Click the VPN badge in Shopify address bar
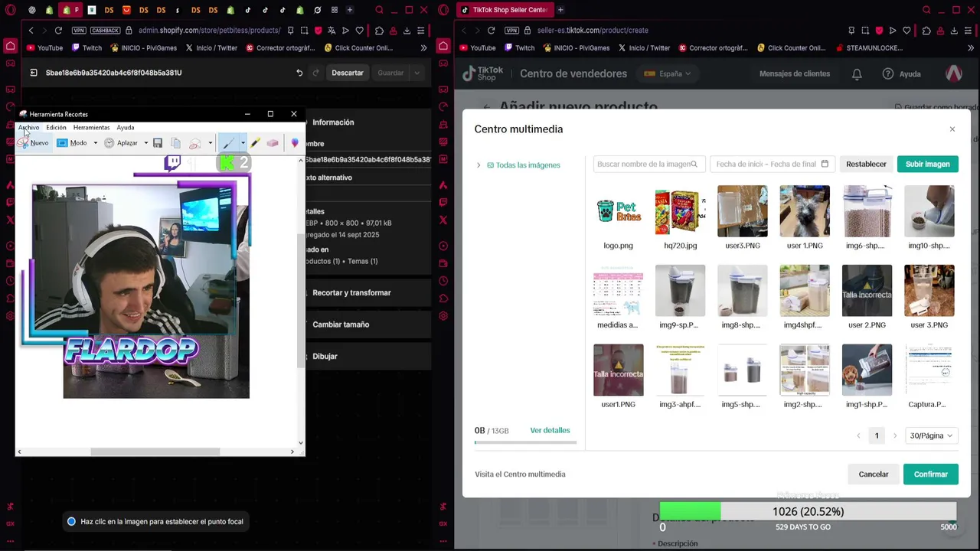980x551 pixels. coord(79,31)
